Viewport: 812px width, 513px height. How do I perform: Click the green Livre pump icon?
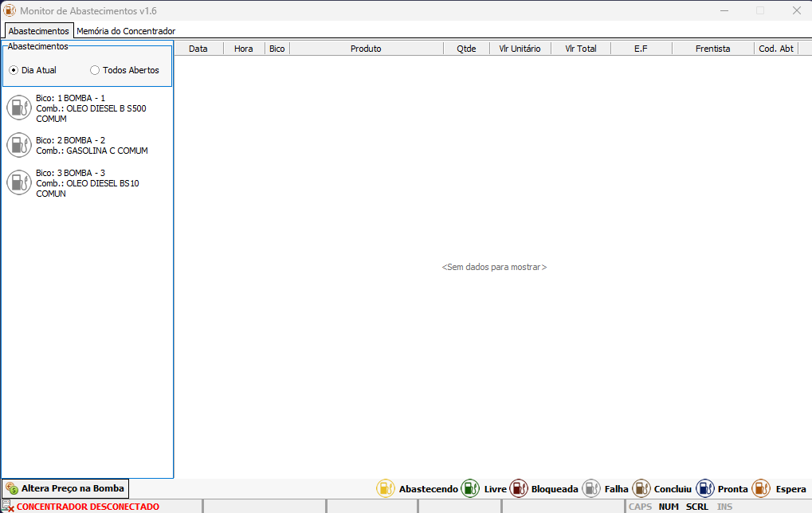pyautogui.click(x=471, y=488)
